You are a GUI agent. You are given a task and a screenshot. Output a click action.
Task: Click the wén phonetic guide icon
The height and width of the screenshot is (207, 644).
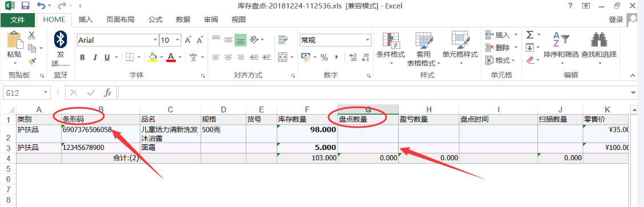pyautogui.click(x=193, y=57)
